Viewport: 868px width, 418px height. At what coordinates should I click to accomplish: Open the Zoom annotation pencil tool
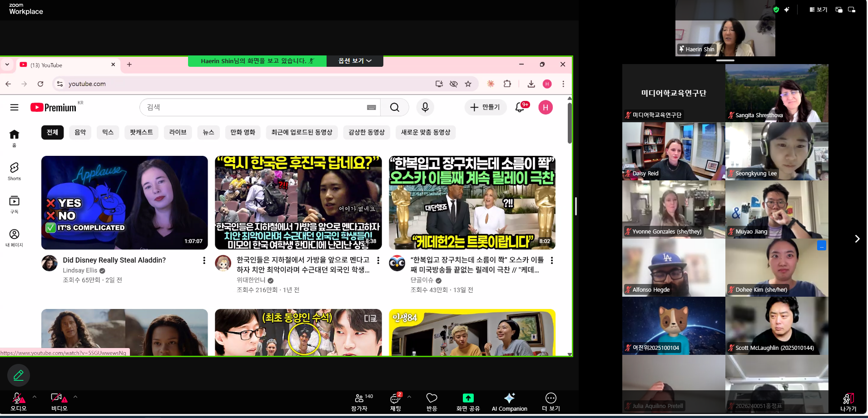pos(19,375)
